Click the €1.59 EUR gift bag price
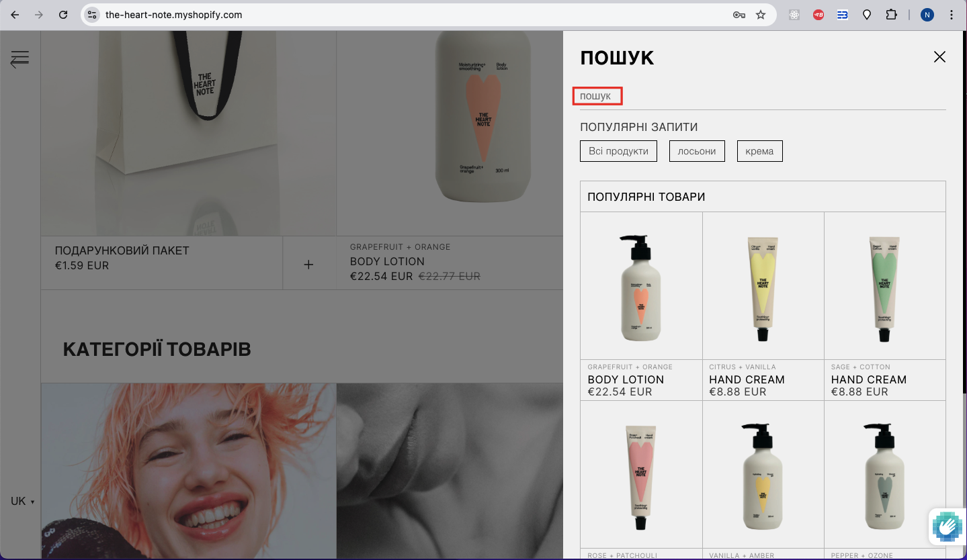Screen dimensions: 967x560 pyautogui.click(x=82, y=265)
